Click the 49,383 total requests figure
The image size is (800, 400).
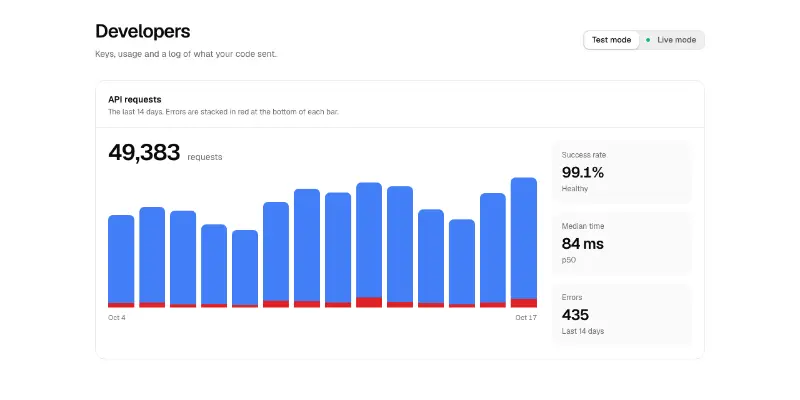144,153
